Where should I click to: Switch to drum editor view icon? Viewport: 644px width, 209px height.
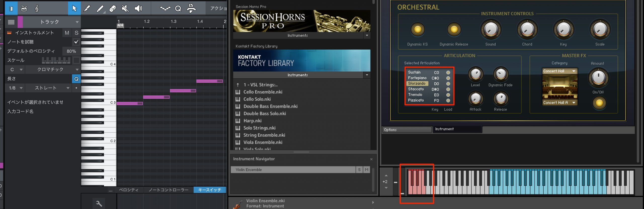coord(24,9)
